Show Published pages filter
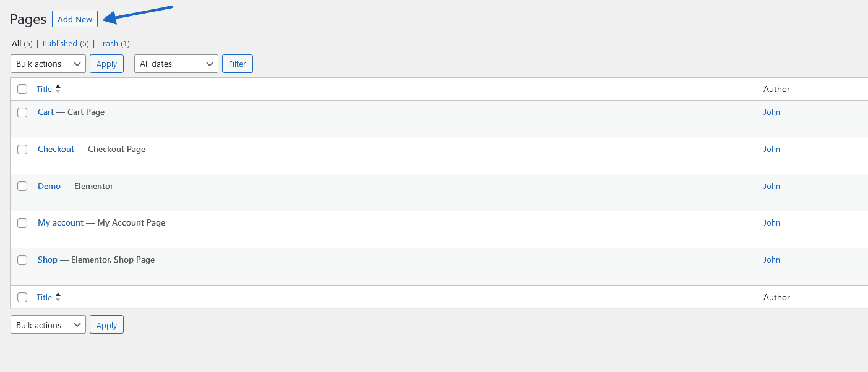Image resolution: width=868 pixels, height=372 pixels. pos(60,44)
